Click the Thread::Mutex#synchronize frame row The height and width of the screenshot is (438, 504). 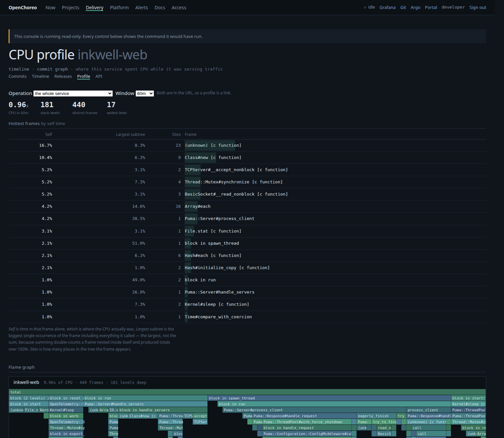tap(247, 182)
